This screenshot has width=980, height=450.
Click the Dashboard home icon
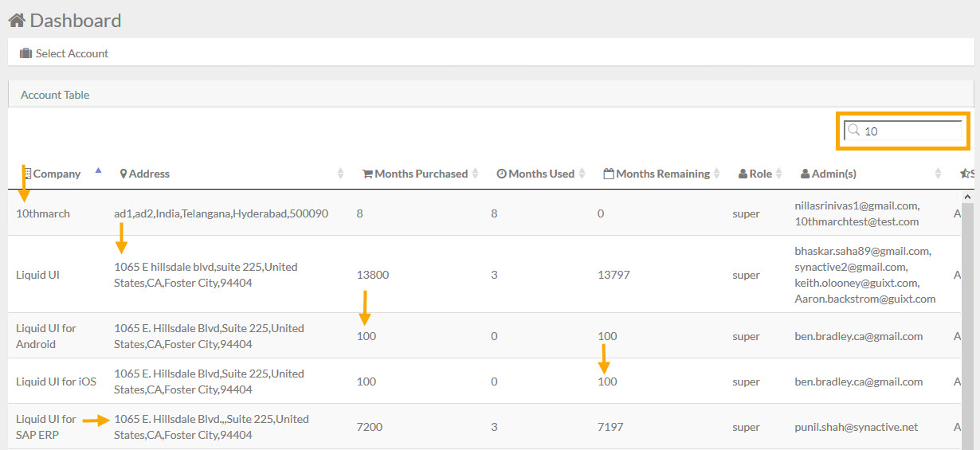tap(17, 20)
